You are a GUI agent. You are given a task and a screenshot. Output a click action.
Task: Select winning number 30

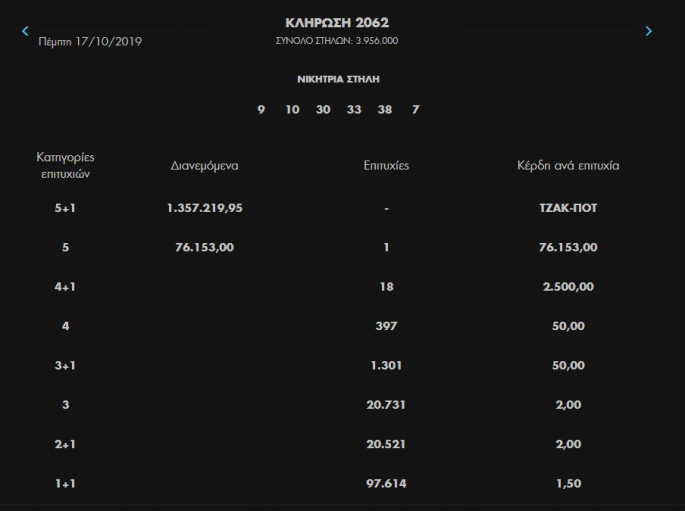click(x=323, y=110)
